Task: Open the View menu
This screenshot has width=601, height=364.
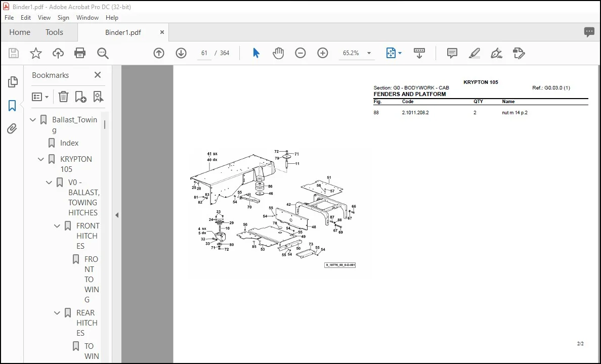Action: tap(44, 18)
